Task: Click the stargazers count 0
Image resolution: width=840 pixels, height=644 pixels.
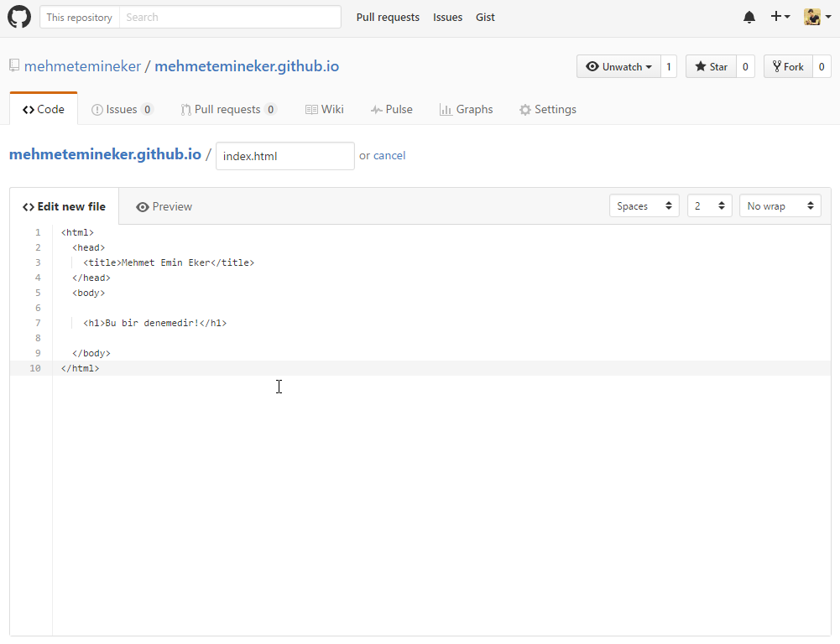Action: (745, 66)
